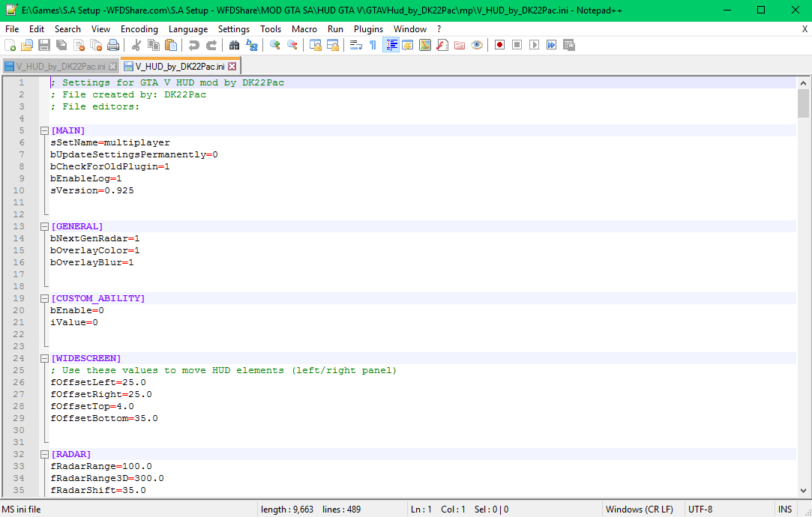This screenshot has height=517, width=812.
Task: Click the Stop Recording square button
Action: pyautogui.click(x=517, y=45)
